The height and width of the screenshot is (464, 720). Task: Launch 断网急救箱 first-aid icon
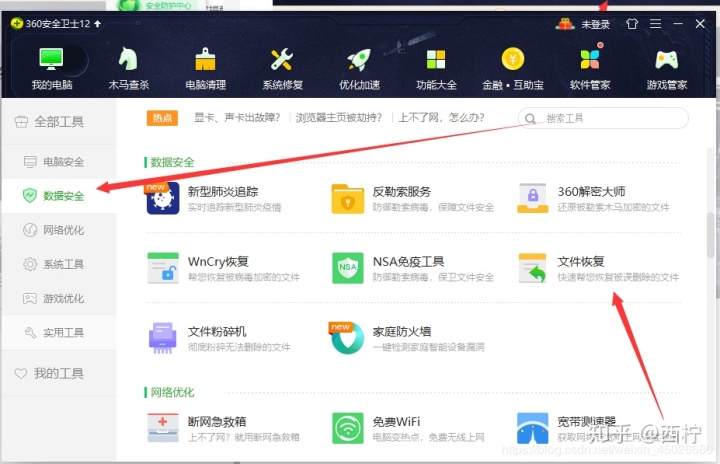click(x=163, y=428)
